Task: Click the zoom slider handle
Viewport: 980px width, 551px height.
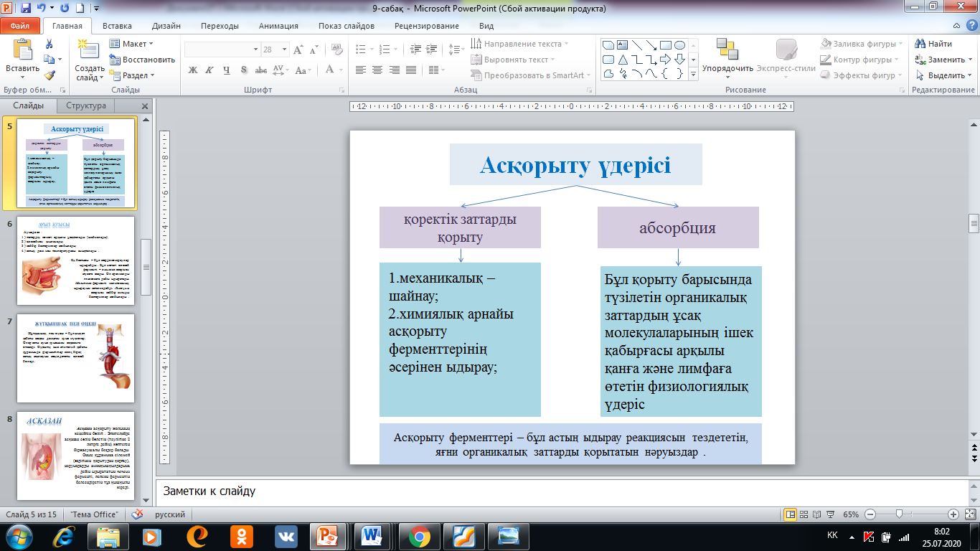Action: point(898,514)
